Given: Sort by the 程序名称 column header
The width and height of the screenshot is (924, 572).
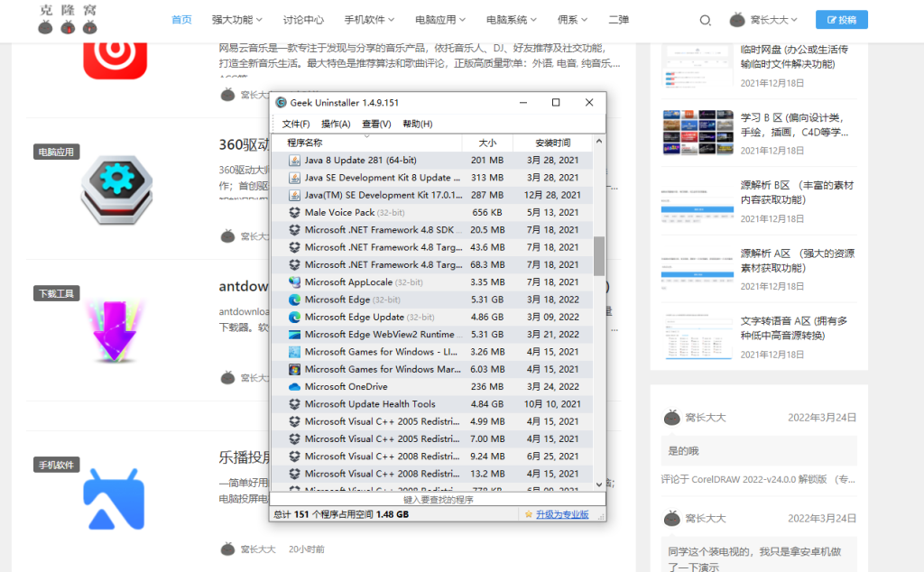Looking at the screenshot, I should 366,143.
